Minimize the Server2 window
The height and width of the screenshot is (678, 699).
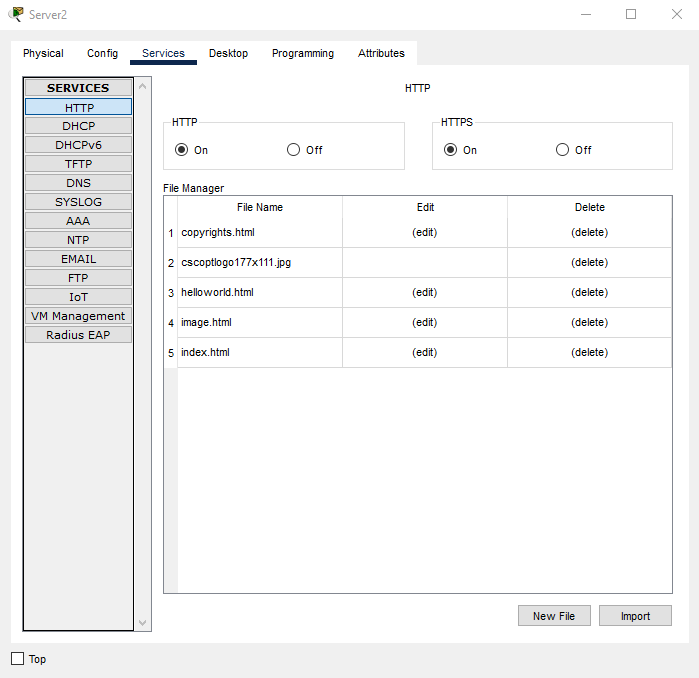tap(586, 14)
